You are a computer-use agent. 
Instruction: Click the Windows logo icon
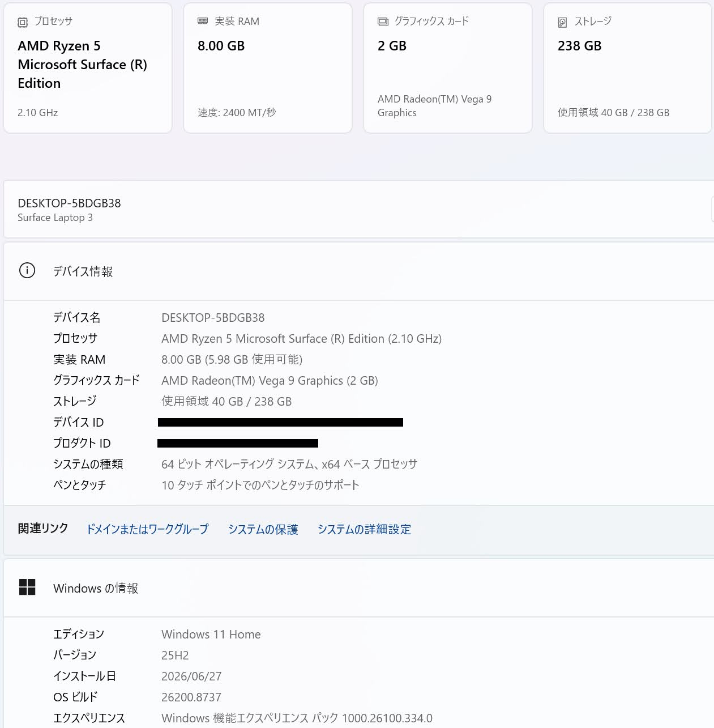[x=27, y=587]
